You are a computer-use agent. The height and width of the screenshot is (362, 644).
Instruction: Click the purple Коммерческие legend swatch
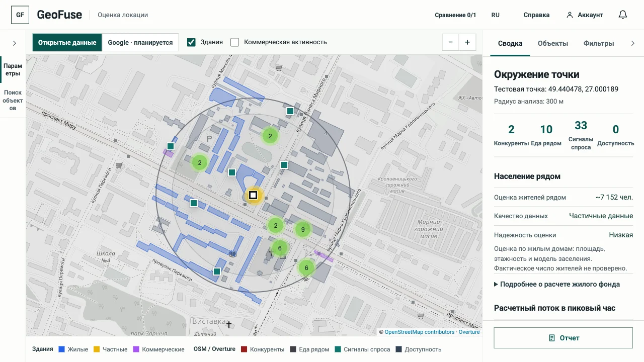click(136, 349)
